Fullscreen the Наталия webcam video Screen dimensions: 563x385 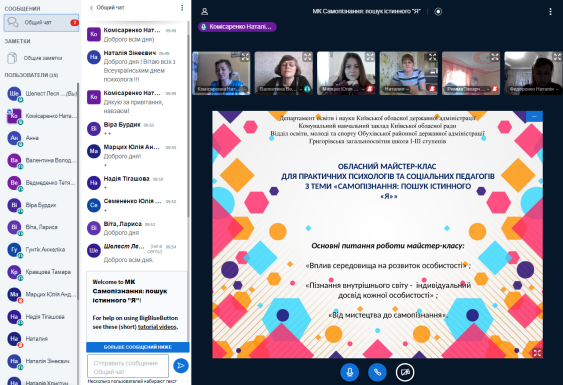coord(432,57)
